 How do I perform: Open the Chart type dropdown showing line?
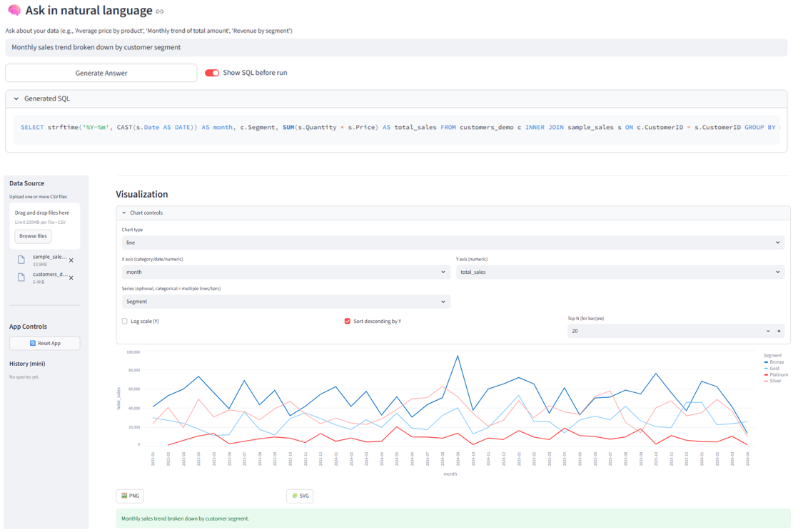(453, 242)
